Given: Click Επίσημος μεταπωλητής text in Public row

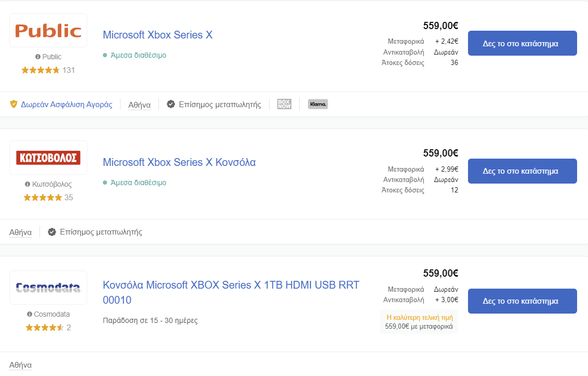Looking at the screenshot, I should (220, 105).
